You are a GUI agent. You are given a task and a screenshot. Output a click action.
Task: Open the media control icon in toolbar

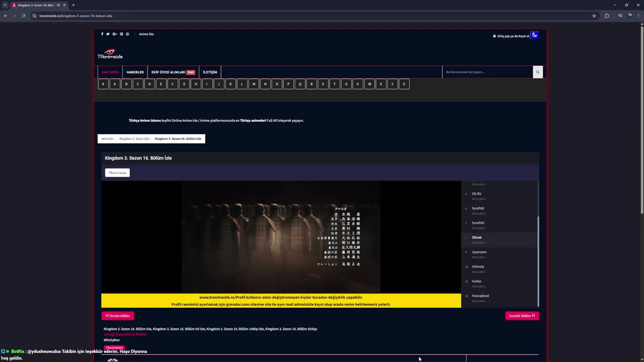click(620, 16)
